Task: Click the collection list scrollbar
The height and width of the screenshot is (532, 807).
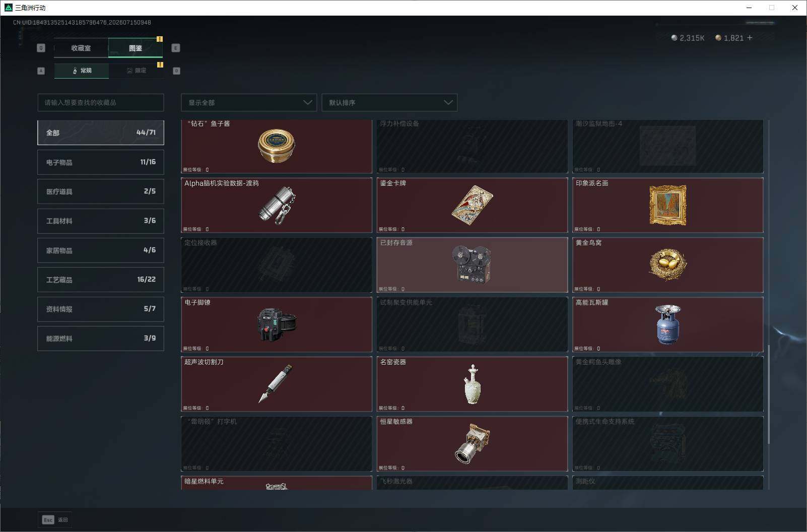Action: coord(769,394)
